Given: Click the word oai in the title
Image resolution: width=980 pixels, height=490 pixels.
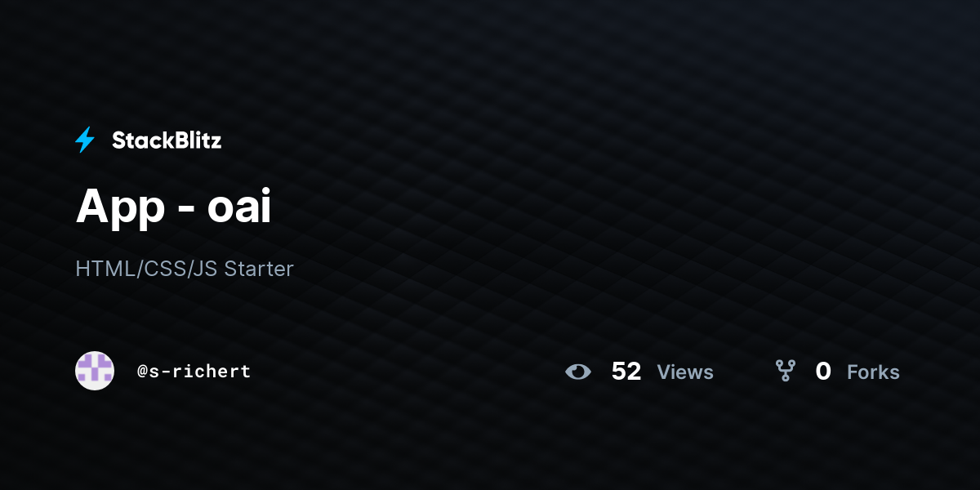Looking at the screenshot, I should (238, 207).
